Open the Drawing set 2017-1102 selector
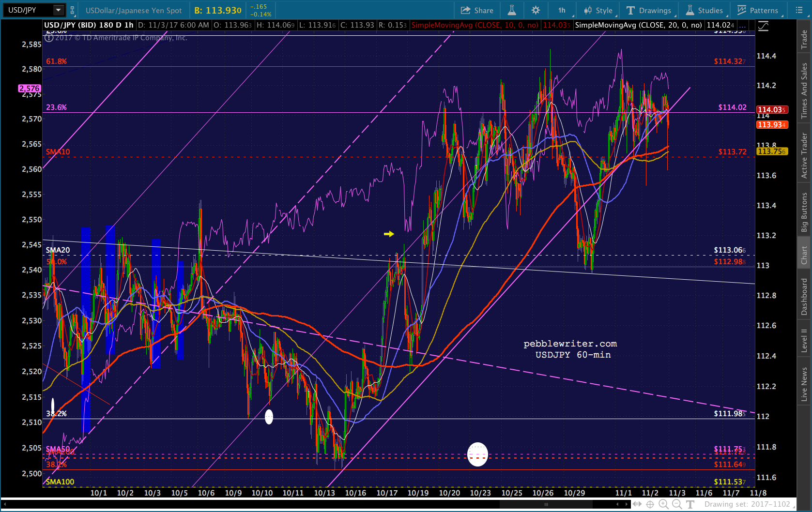 (747, 504)
